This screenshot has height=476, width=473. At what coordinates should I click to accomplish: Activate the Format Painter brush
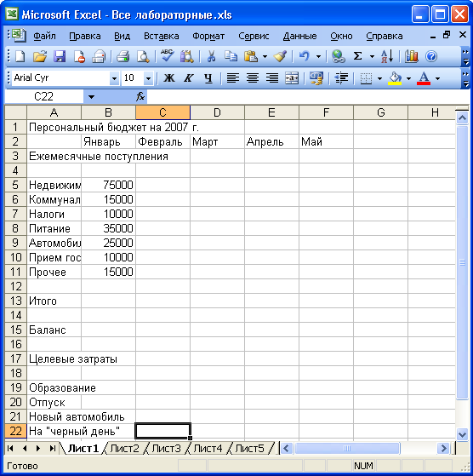point(280,56)
